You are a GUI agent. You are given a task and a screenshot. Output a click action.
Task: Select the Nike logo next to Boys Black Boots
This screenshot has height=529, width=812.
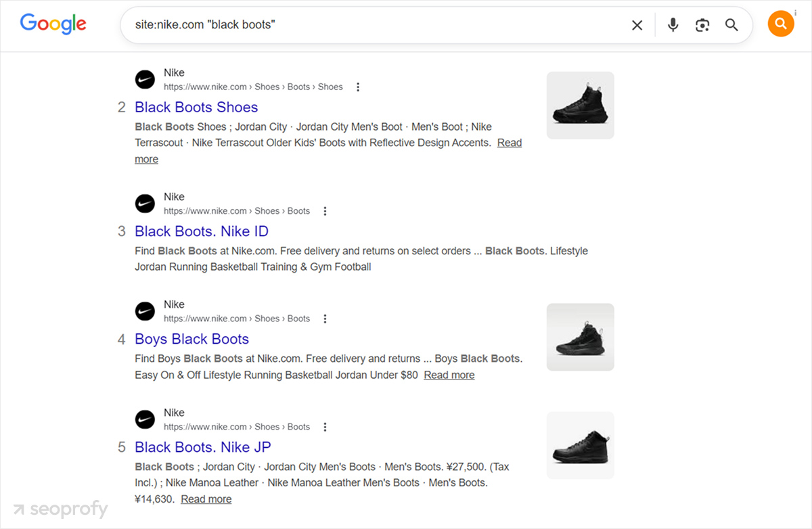(145, 311)
